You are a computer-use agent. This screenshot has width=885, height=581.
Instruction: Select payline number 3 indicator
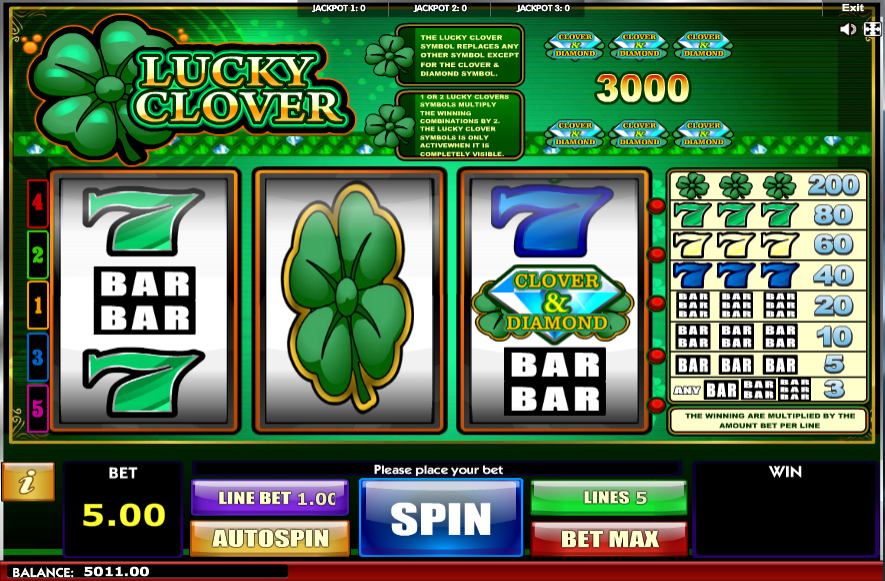(37, 357)
